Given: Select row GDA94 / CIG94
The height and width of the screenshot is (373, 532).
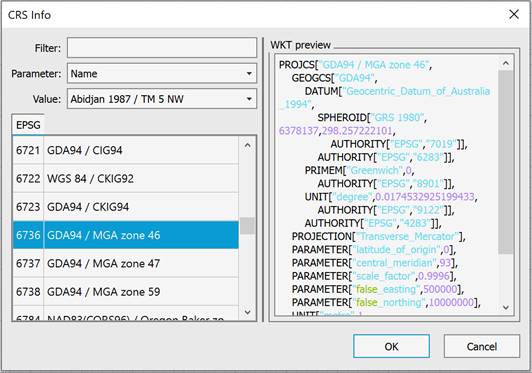Looking at the screenshot, I should pos(126,150).
